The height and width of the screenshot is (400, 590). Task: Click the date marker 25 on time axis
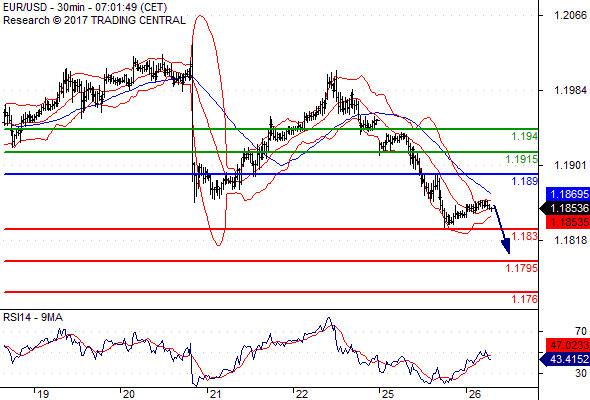tap(388, 394)
